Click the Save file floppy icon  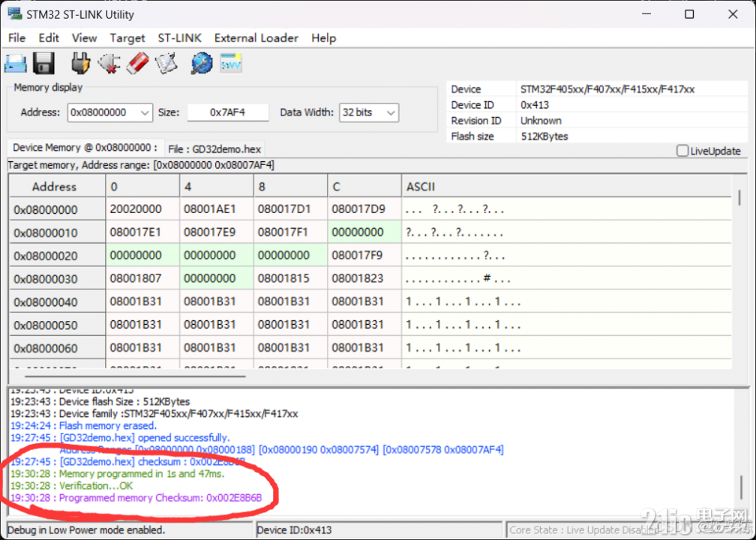click(43, 63)
